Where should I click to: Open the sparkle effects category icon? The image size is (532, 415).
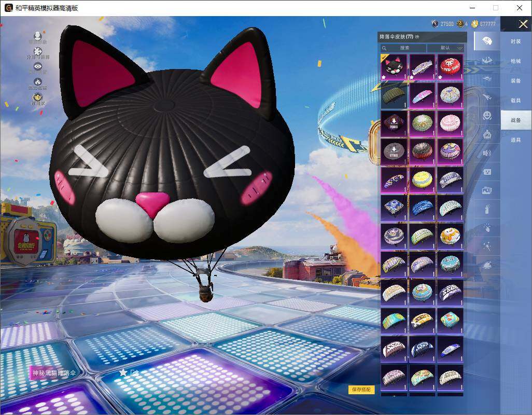click(x=487, y=246)
